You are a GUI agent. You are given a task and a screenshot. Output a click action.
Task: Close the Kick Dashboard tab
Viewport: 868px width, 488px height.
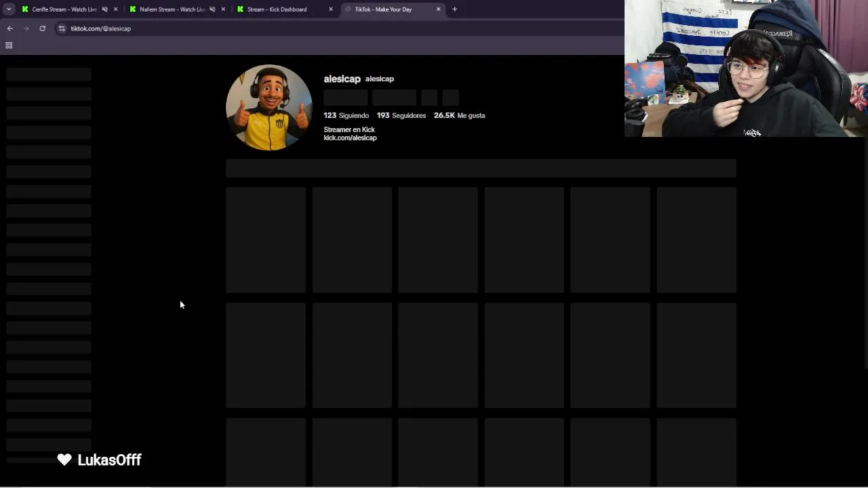(331, 9)
